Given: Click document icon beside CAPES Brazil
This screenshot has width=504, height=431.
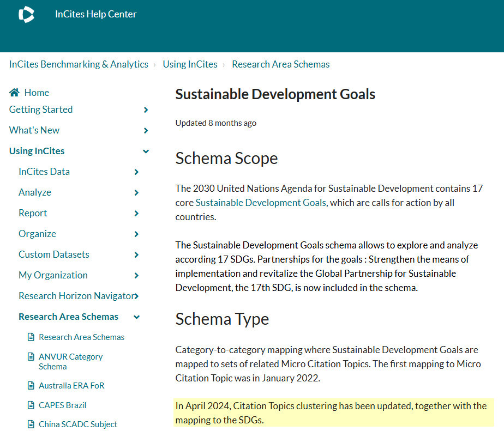Looking at the screenshot, I should click(31, 405).
